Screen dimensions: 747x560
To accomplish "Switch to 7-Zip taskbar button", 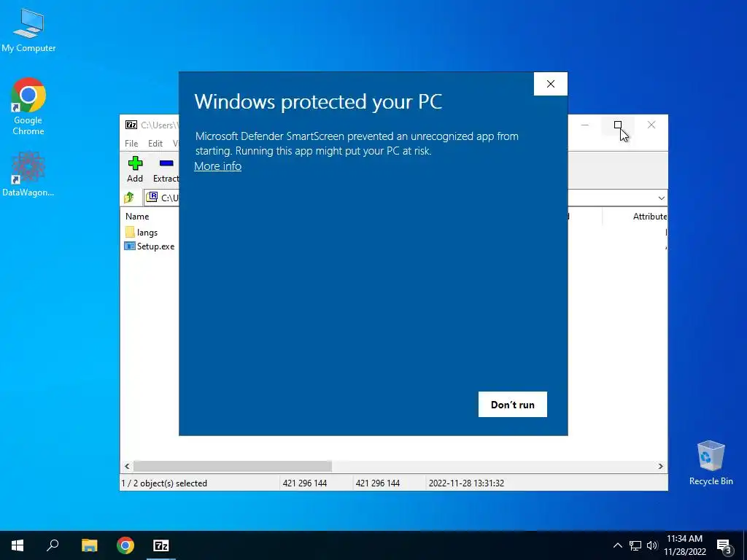I will point(161,545).
